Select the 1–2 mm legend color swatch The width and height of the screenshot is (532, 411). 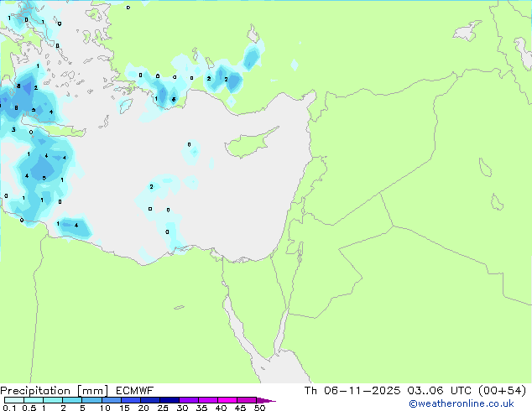pos(53,400)
